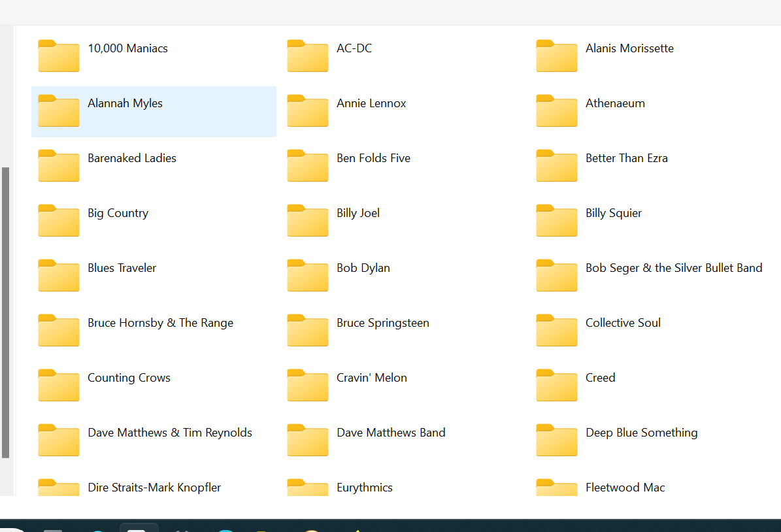Click the Deep Blue Something folder icon

[x=557, y=440]
